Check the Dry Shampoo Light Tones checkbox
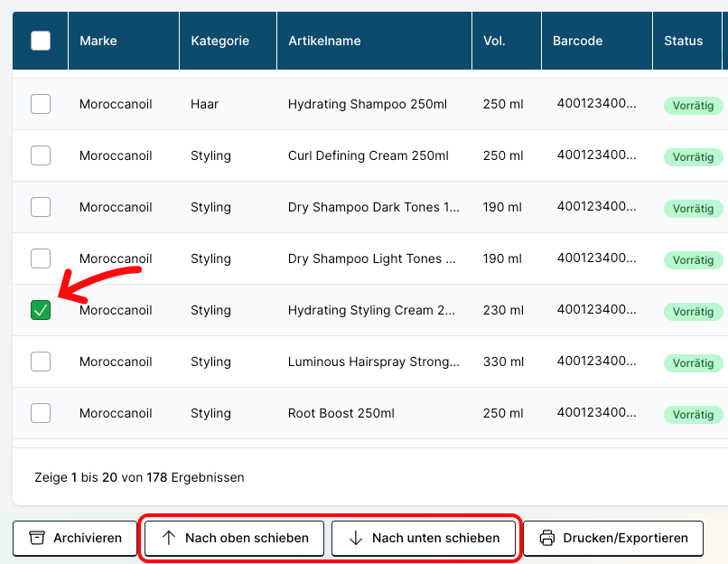The height and width of the screenshot is (564, 728). [x=41, y=258]
